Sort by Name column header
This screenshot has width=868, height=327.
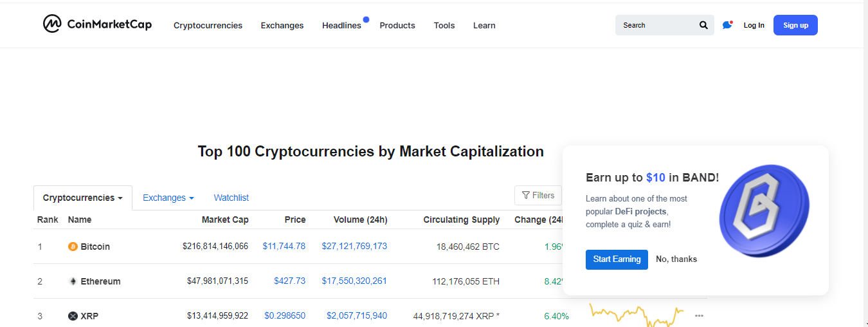pyautogui.click(x=80, y=220)
